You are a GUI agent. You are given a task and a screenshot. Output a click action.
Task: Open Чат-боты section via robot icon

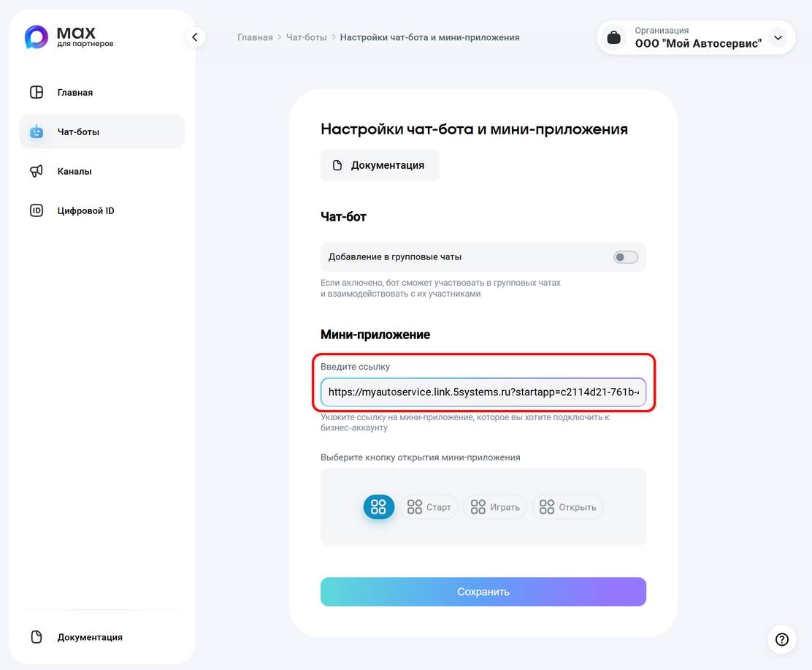[x=36, y=132]
